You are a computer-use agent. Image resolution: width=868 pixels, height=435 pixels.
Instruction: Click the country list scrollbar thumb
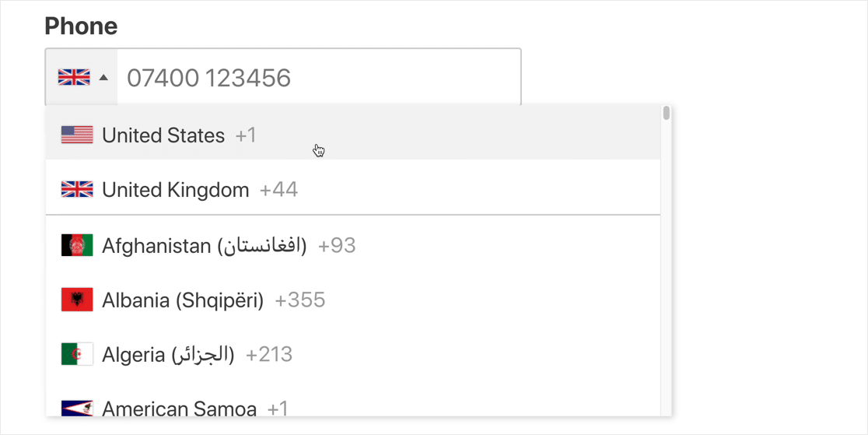(x=667, y=114)
